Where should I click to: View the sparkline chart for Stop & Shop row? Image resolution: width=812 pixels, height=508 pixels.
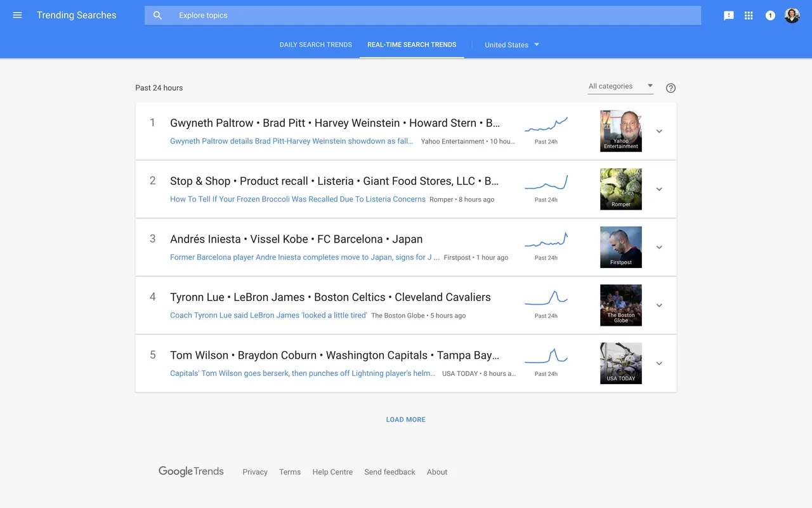coord(546,182)
